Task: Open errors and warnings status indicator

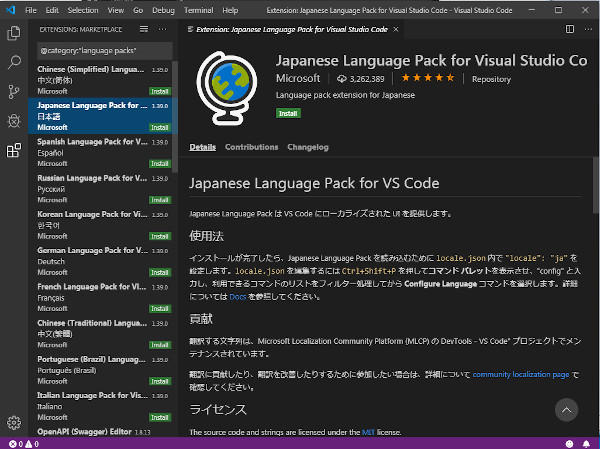Action: pos(24,444)
